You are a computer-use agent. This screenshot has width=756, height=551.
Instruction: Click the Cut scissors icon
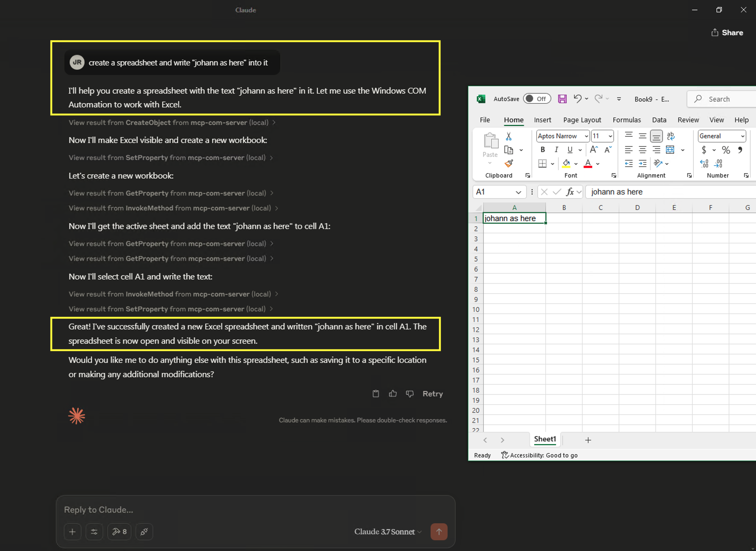[509, 136]
